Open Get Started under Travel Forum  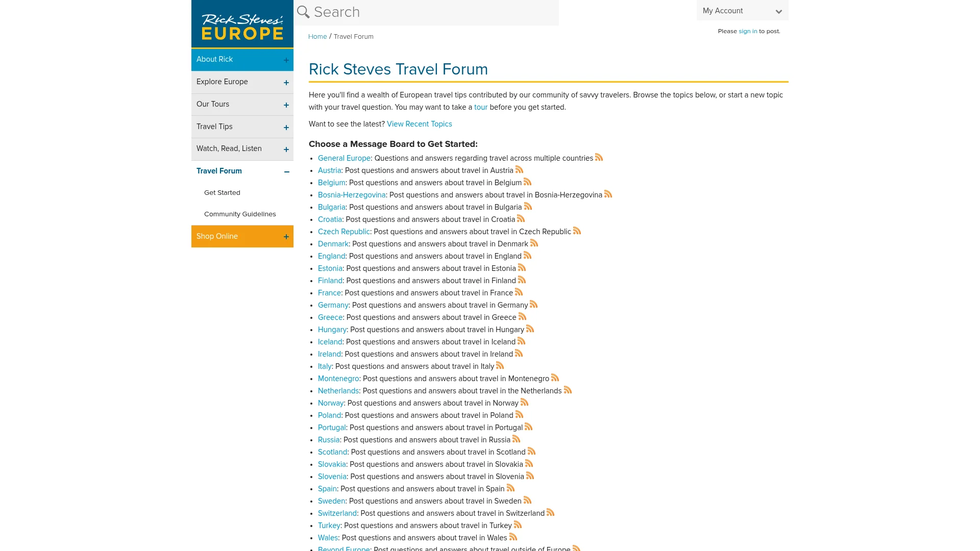click(222, 193)
